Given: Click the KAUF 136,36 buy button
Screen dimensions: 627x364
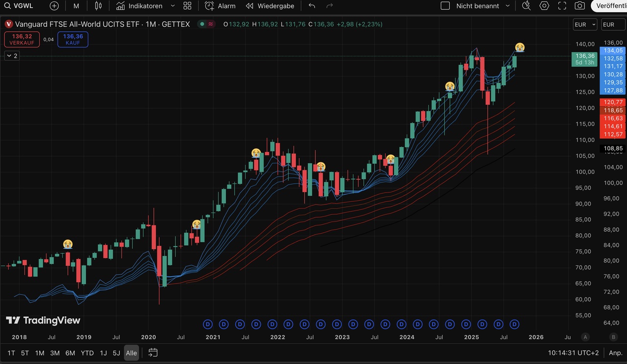Looking at the screenshot, I should (73, 39).
